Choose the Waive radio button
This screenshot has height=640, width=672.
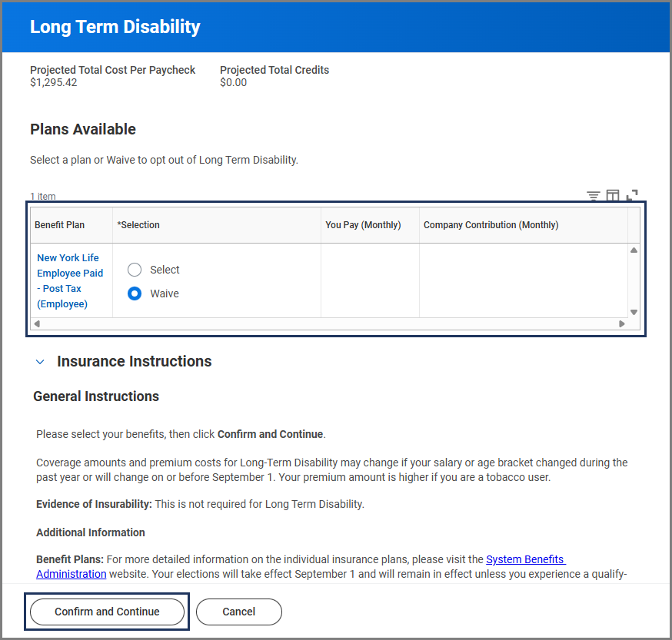point(135,293)
